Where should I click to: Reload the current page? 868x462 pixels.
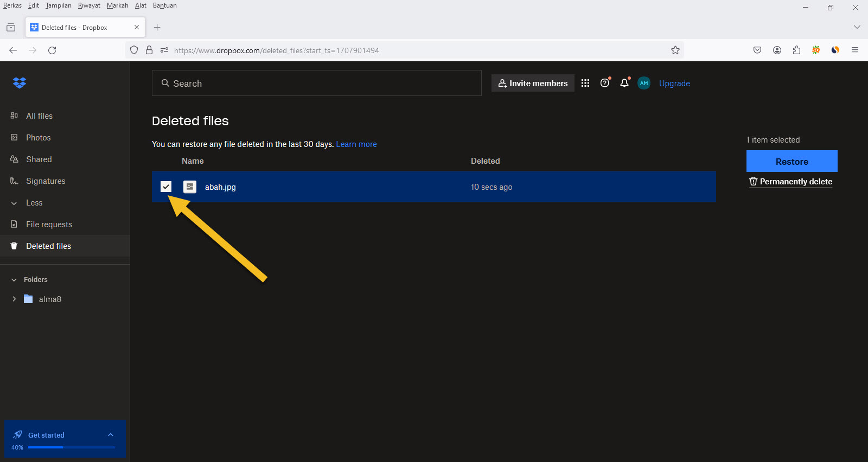click(52, 50)
